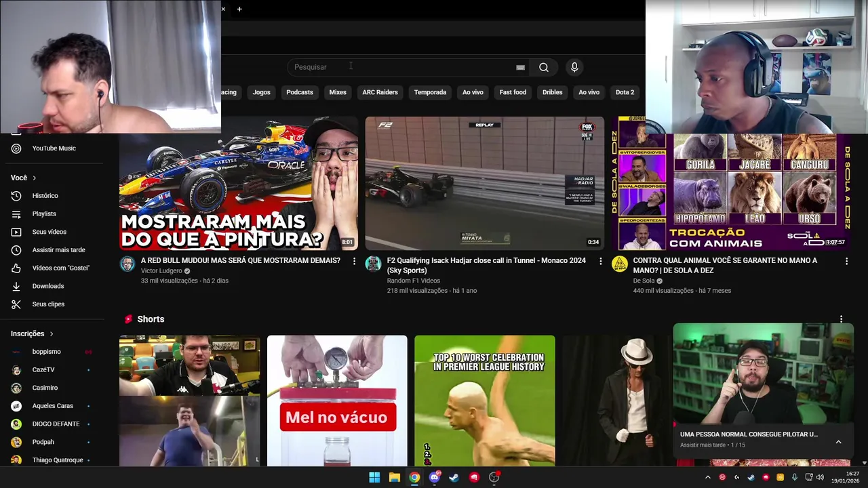868x488 pixels.
Task: Expand the Você section chevron
Action: tap(34, 178)
